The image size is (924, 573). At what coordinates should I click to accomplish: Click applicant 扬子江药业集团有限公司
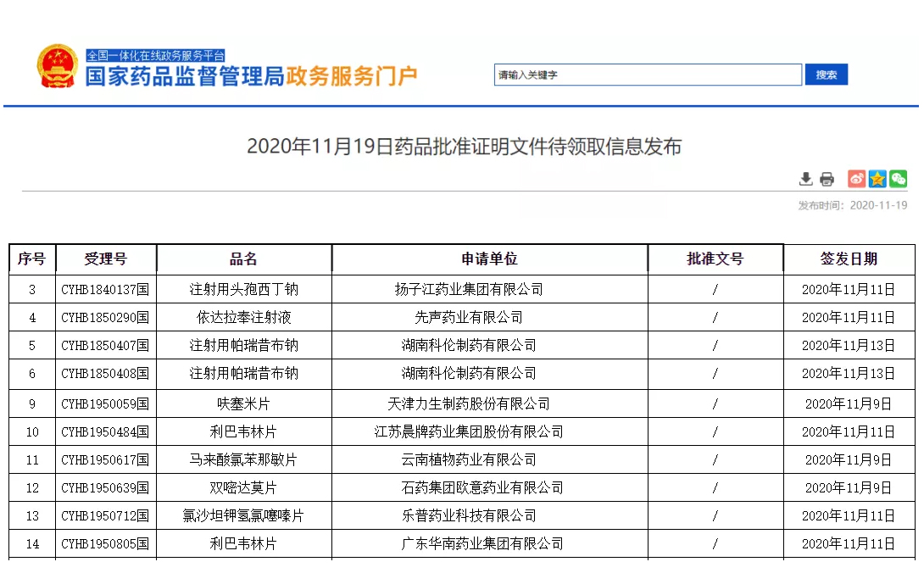(x=469, y=289)
